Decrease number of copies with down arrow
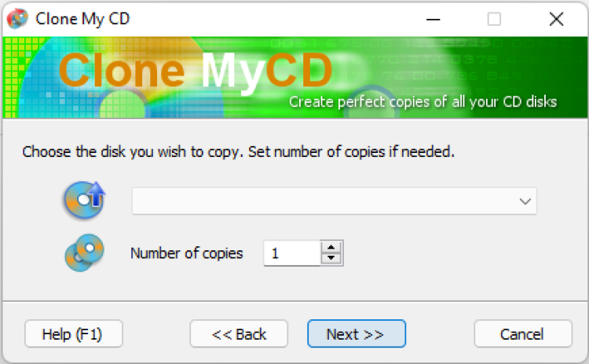Viewport: 589px width, 364px height. (332, 259)
